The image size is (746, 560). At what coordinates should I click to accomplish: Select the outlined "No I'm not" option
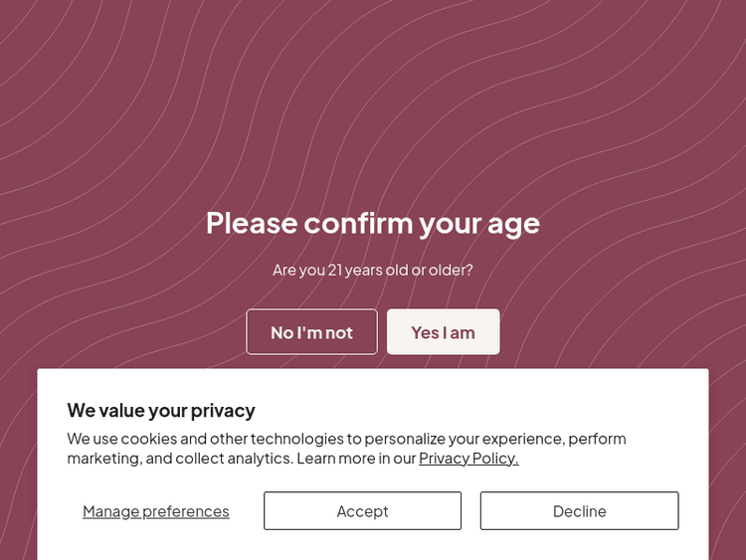point(311,332)
